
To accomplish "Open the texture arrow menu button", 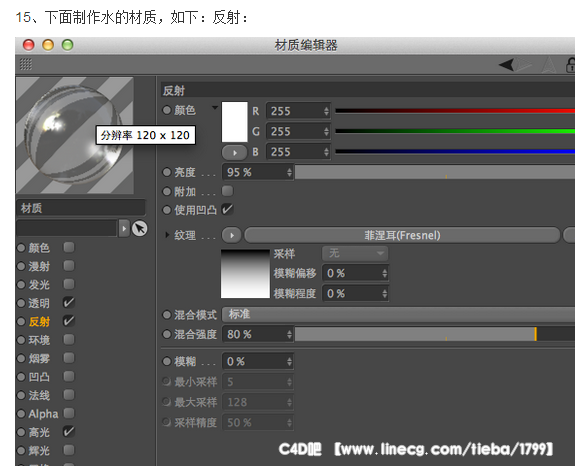I will (x=232, y=235).
